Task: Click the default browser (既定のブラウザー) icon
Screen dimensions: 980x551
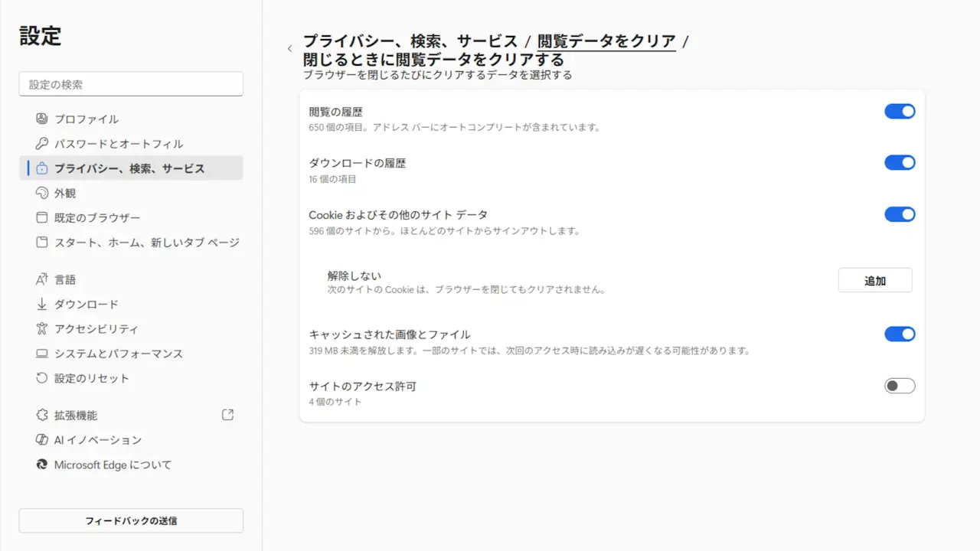Action: point(42,217)
